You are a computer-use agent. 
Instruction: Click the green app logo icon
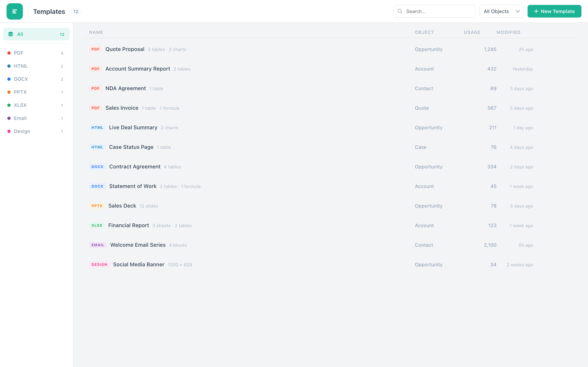(x=14, y=11)
